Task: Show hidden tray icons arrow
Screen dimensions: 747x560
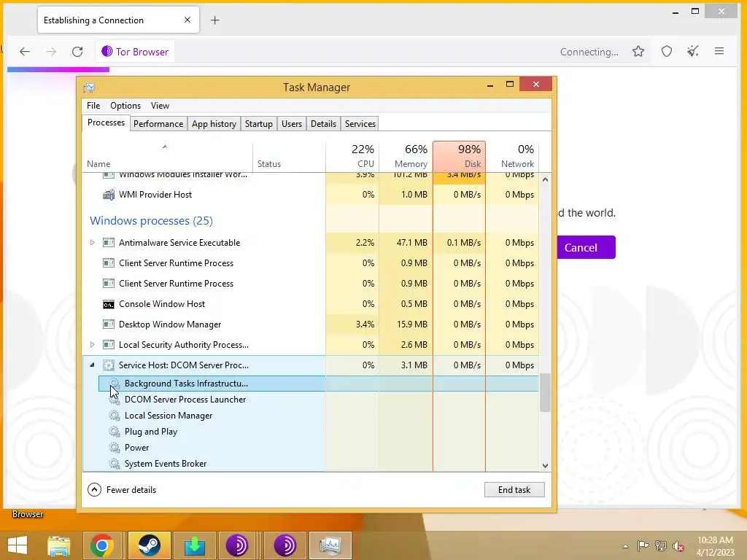Action: (x=625, y=546)
